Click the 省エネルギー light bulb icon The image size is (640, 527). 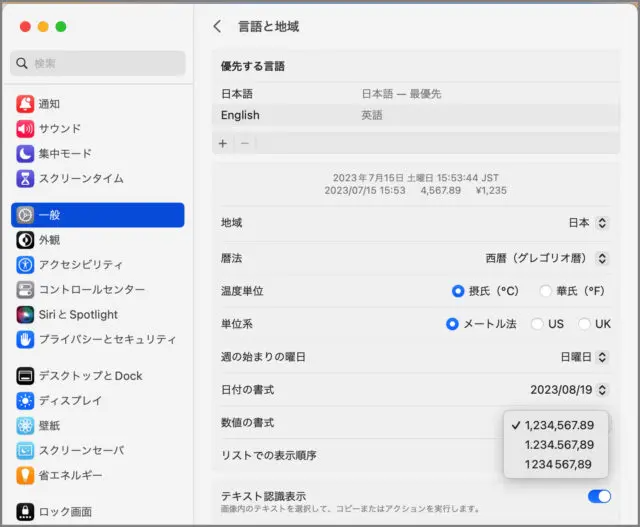(x=25, y=475)
